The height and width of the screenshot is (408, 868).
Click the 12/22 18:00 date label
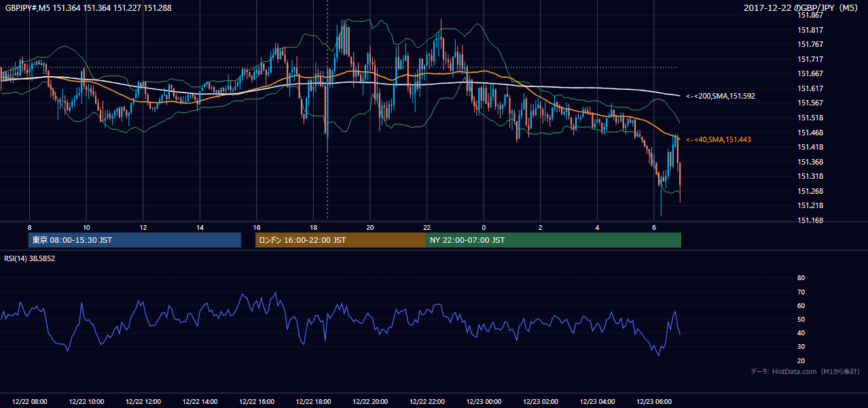point(313,402)
